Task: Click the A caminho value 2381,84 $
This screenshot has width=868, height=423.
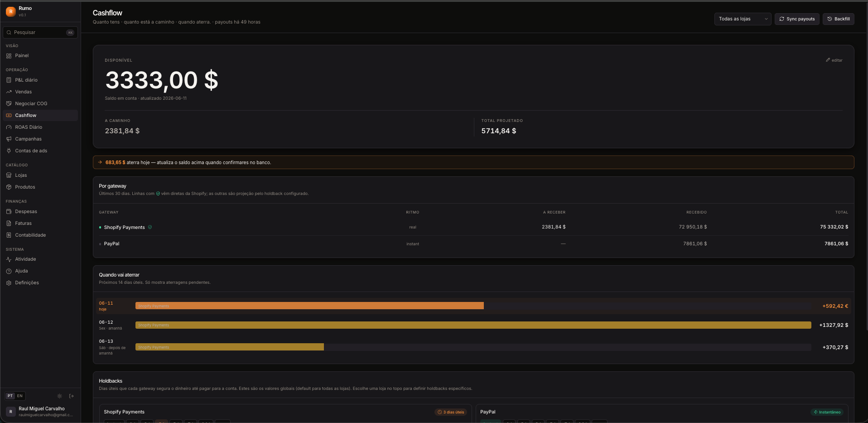Action: (x=122, y=131)
